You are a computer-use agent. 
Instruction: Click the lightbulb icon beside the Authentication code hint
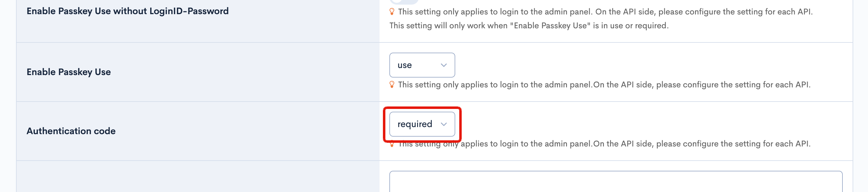click(392, 144)
